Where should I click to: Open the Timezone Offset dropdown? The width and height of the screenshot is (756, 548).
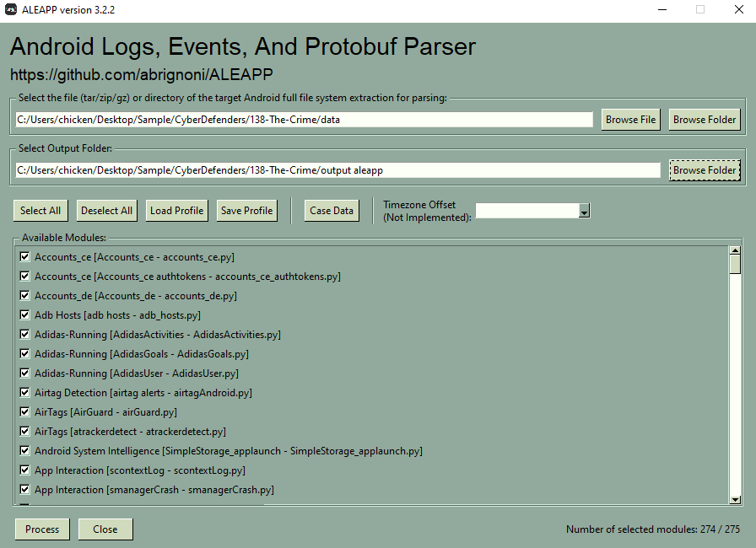pos(584,211)
